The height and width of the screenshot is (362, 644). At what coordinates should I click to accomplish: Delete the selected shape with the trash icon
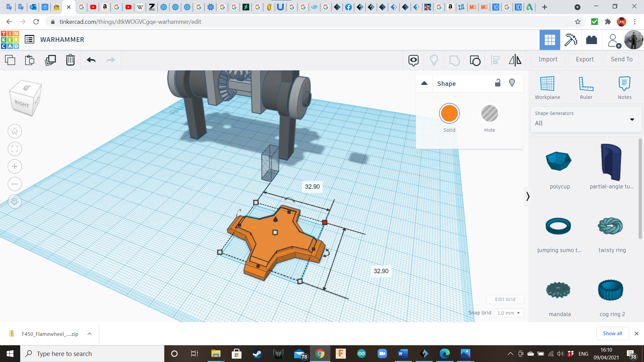point(70,60)
